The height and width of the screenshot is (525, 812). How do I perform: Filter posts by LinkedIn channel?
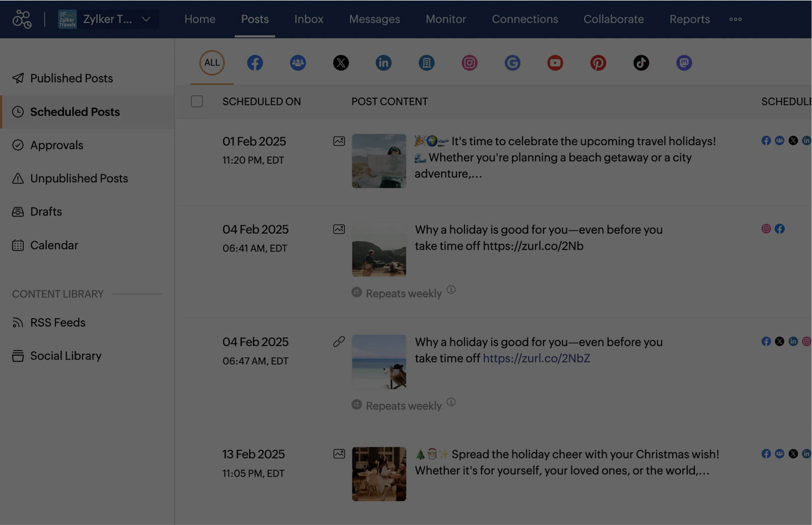383,63
